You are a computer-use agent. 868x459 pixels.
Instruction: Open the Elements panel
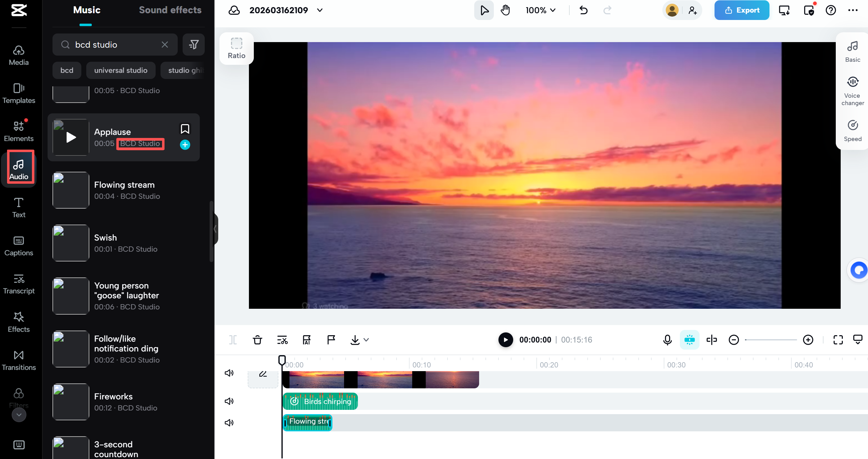click(x=18, y=131)
